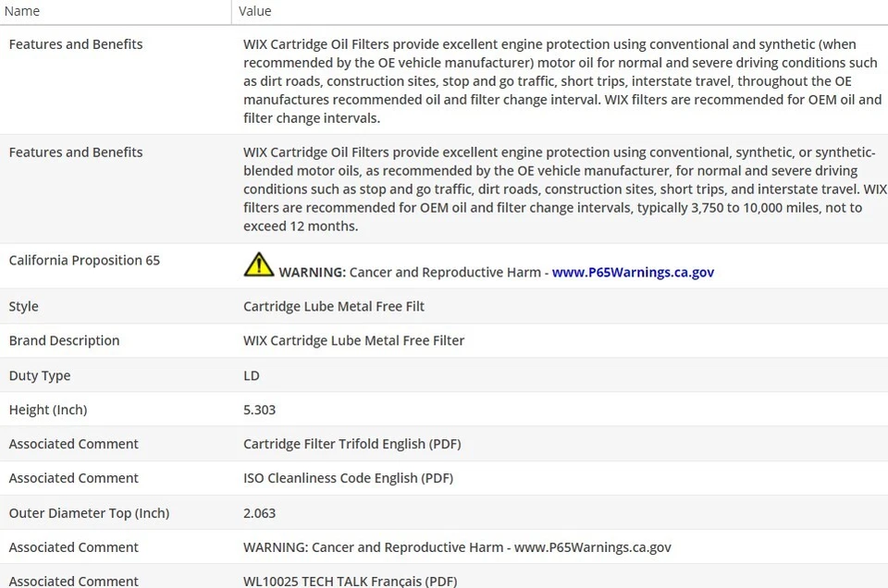Click plain-text WARNING Cancer and Reproductive Harm comment
The image size is (888, 588).
click(x=457, y=547)
